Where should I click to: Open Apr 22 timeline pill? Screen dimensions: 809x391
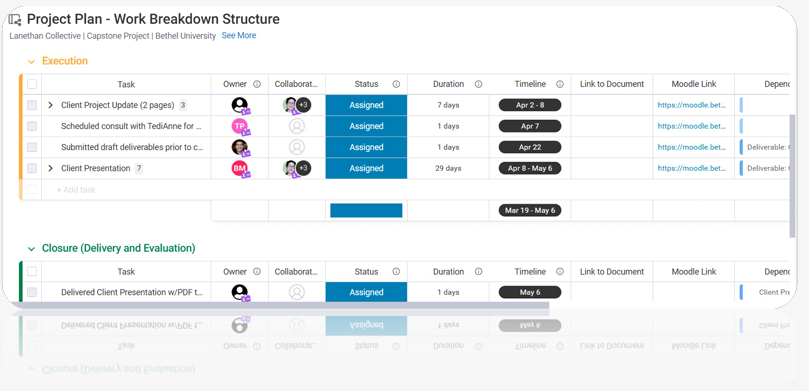[x=530, y=147]
